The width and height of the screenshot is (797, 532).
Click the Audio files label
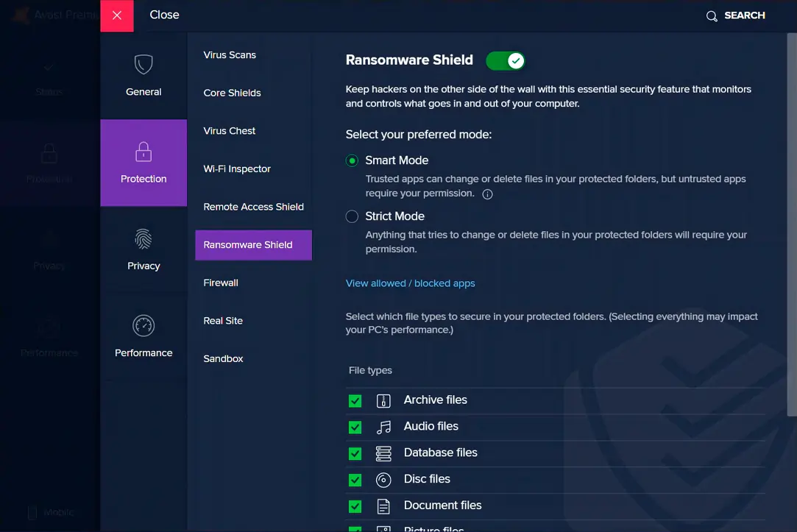click(x=431, y=426)
